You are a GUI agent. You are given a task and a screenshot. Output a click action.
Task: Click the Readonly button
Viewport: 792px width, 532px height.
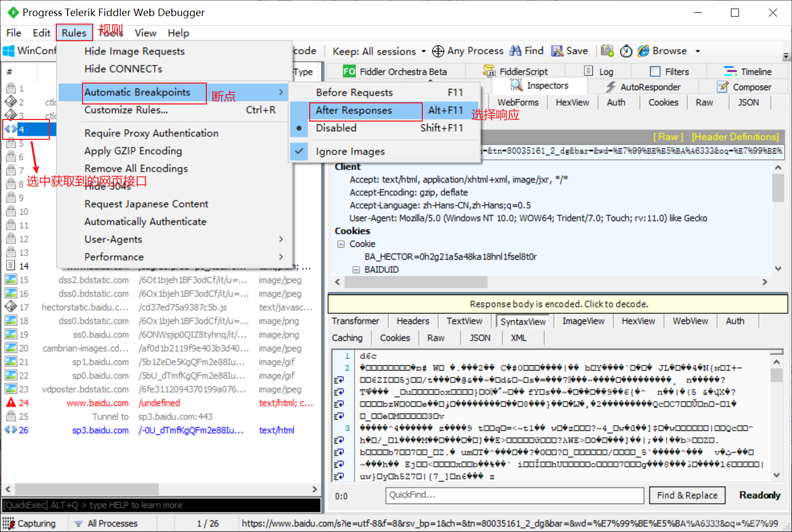tap(759, 496)
